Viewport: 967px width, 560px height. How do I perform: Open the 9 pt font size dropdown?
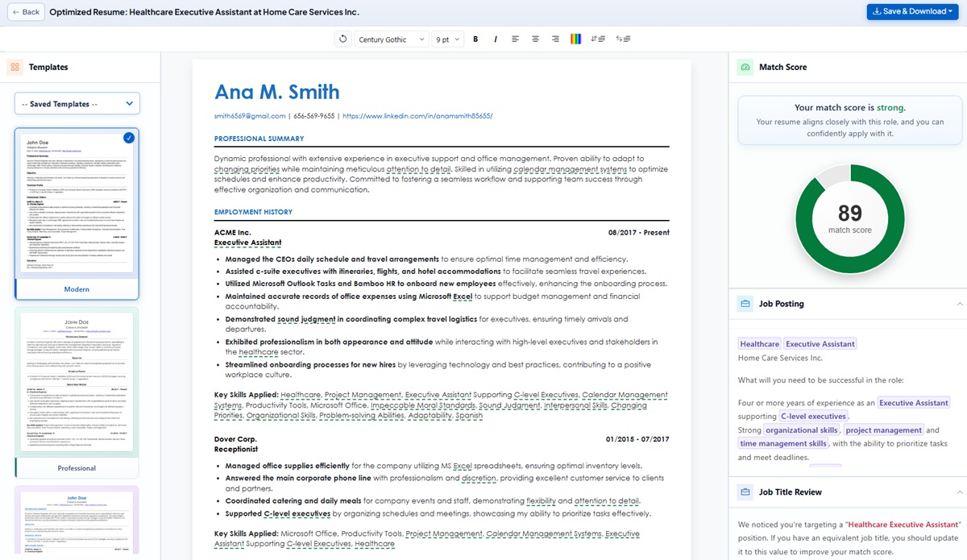(448, 39)
